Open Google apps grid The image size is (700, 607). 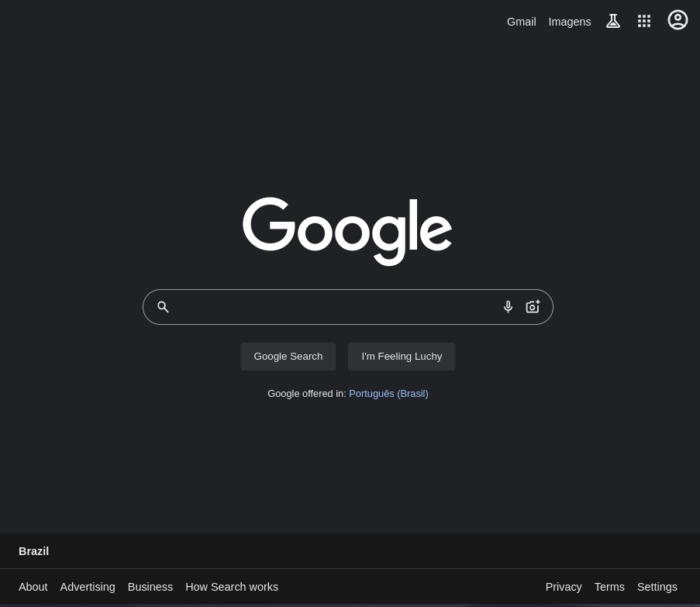pos(644,21)
